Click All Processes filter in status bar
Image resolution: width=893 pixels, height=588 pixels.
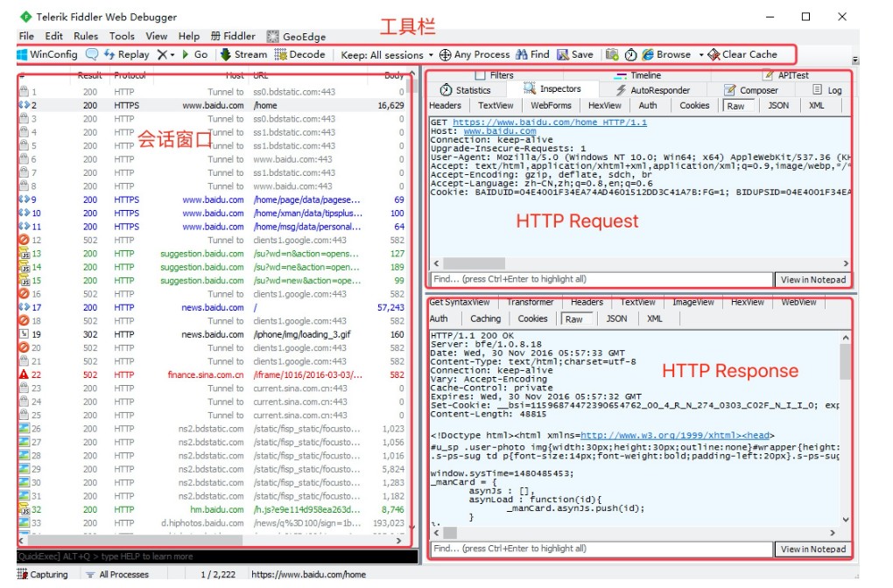tap(116, 574)
